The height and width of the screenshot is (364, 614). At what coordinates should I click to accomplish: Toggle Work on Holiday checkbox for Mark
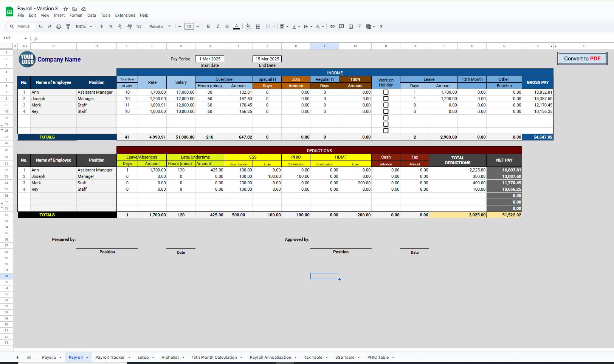pos(386,105)
